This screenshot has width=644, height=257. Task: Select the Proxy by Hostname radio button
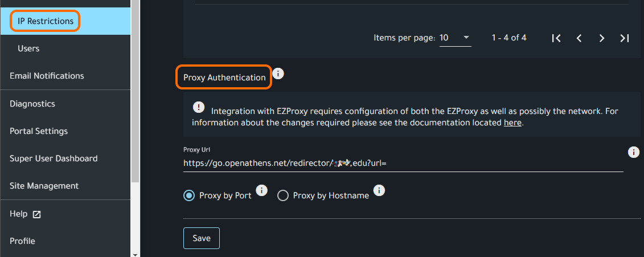pos(283,195)
